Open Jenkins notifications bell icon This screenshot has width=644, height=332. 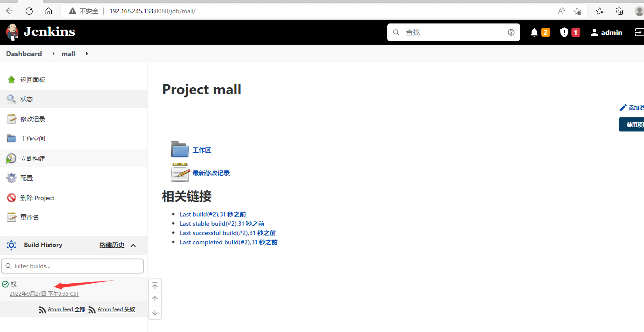point(534,32)
